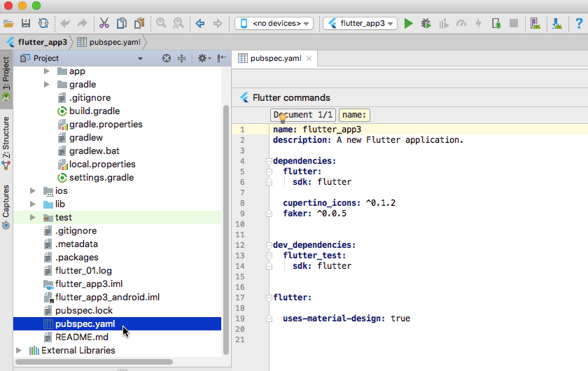
Task: Expand the test folder
Action: click(x=33, y=217)
